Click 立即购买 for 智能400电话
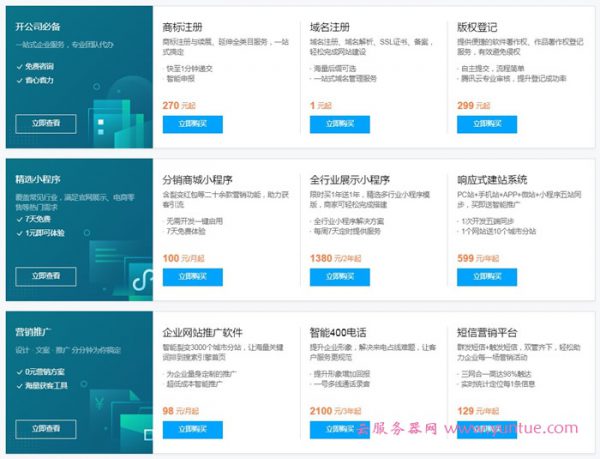The image size is (600, 459). coord(339,429)
